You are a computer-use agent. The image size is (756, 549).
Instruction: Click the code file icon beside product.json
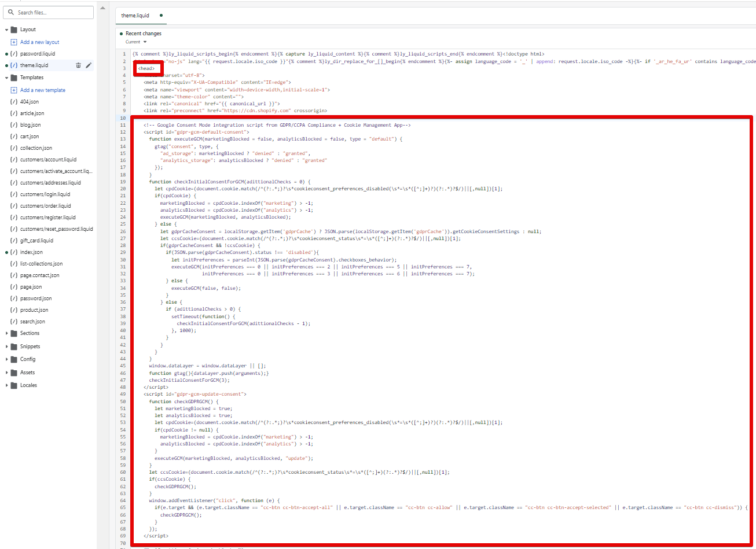pos(14,310)
